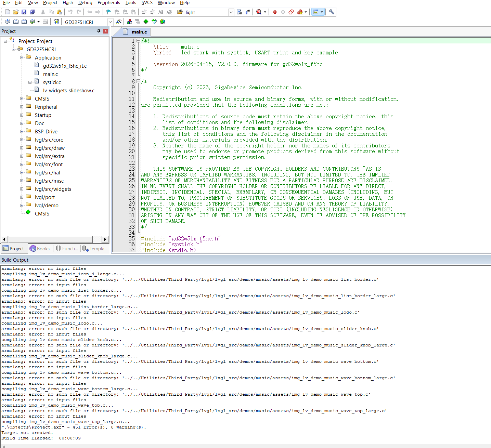Screen dimensions: 491x448
Task: Build the target with the Build icon
Action: 16,22
